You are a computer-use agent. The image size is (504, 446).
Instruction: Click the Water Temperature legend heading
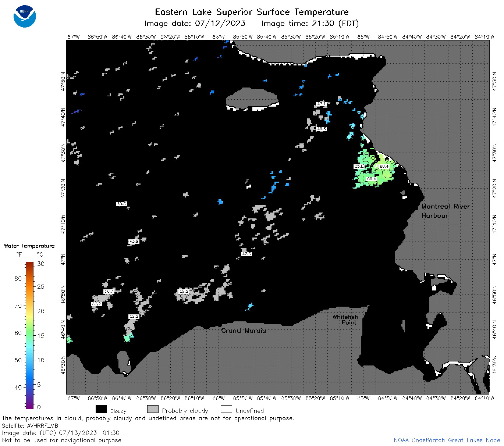click(29, 246)
